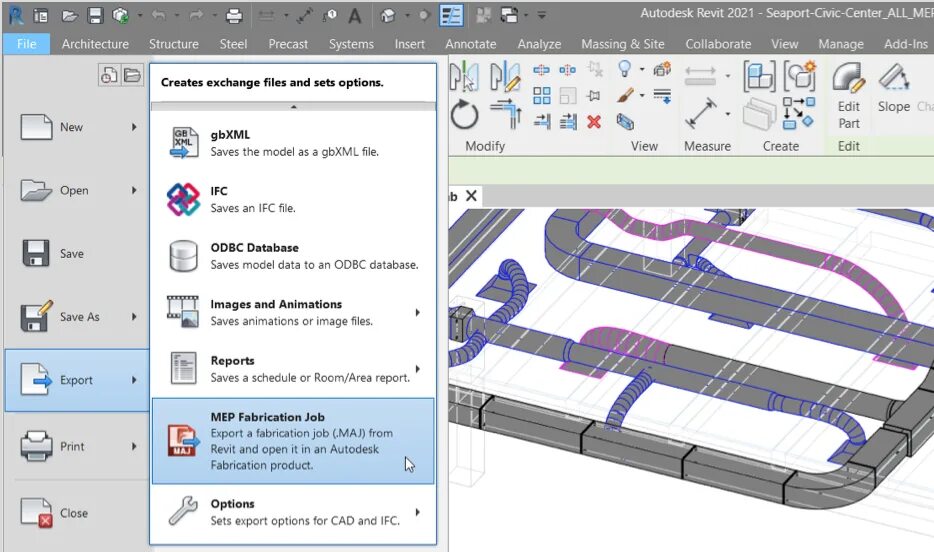Select the MEP Fabrication Job export option
The width and height of the screenshot is (934, 552).
click(293, 441)
